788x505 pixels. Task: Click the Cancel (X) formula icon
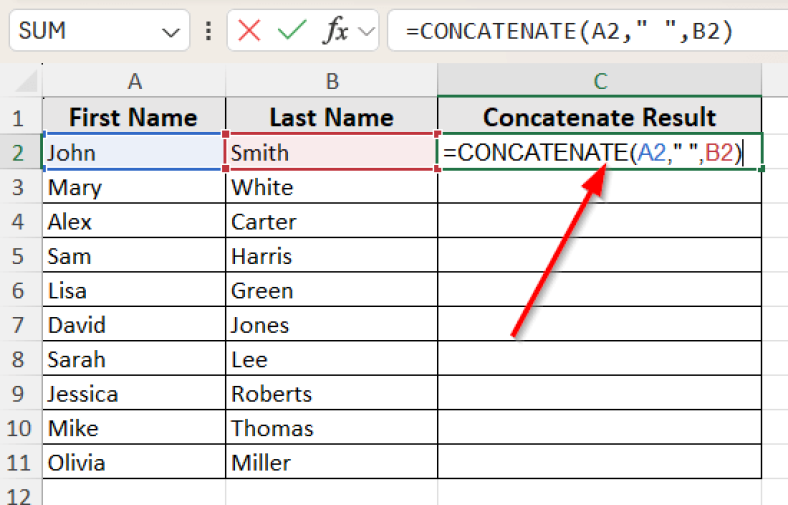250,31
